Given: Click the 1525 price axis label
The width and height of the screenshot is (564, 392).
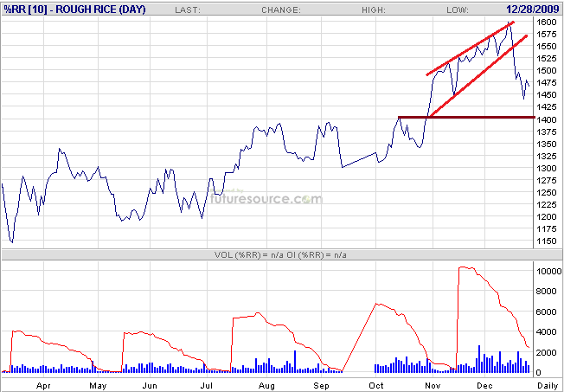Looking at the screenshot, I should [546, 58].
